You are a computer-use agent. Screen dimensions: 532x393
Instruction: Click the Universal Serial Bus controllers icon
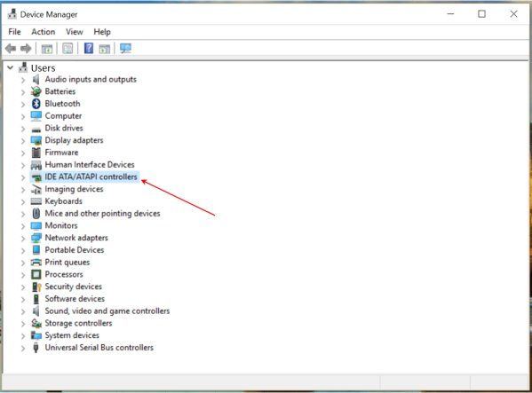coord(36,348)
